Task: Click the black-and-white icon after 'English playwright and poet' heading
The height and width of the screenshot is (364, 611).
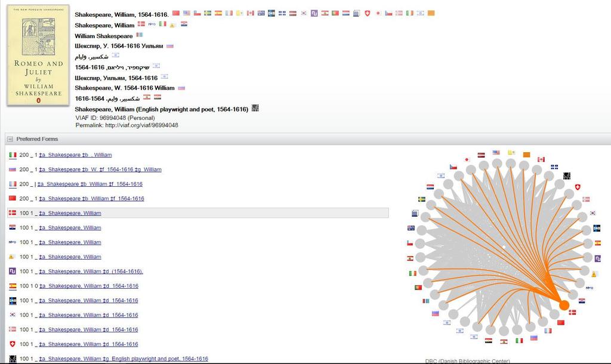Action: point(255,108)
